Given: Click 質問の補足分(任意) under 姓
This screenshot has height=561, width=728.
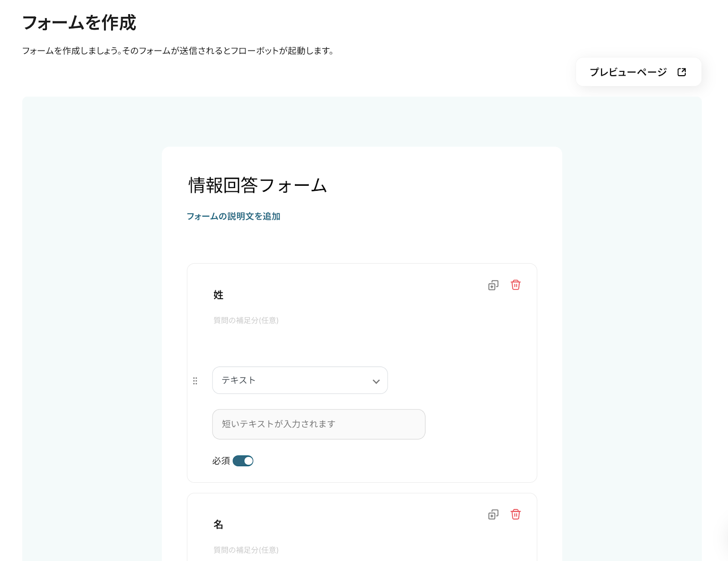Looking at the screenshot, I should click(246, 321).
